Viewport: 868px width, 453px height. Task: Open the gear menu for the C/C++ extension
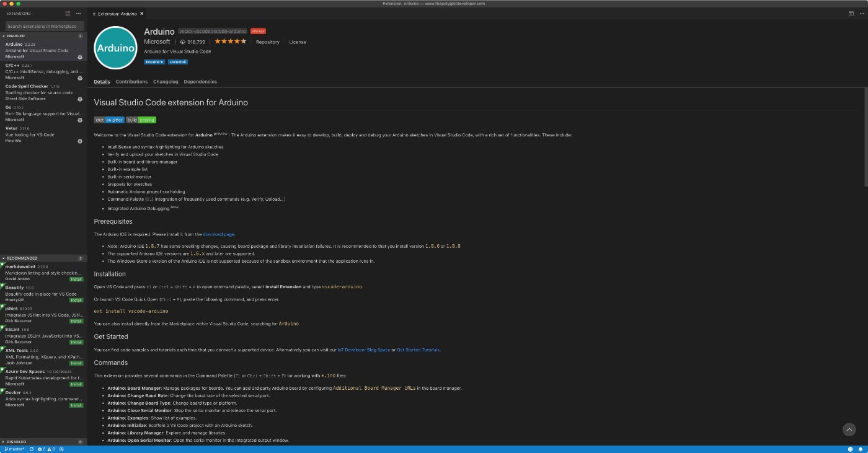[80, 78]
